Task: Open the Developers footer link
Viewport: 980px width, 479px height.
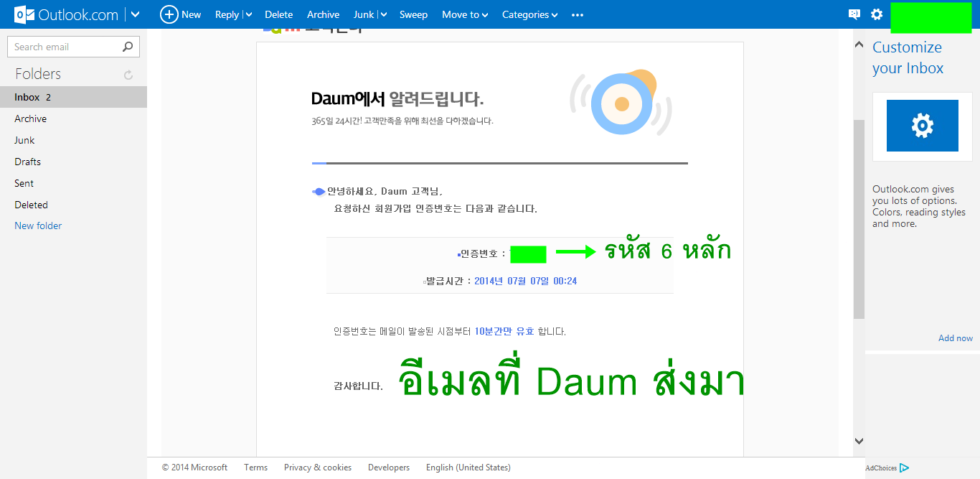Action: (x=389, y=468)
